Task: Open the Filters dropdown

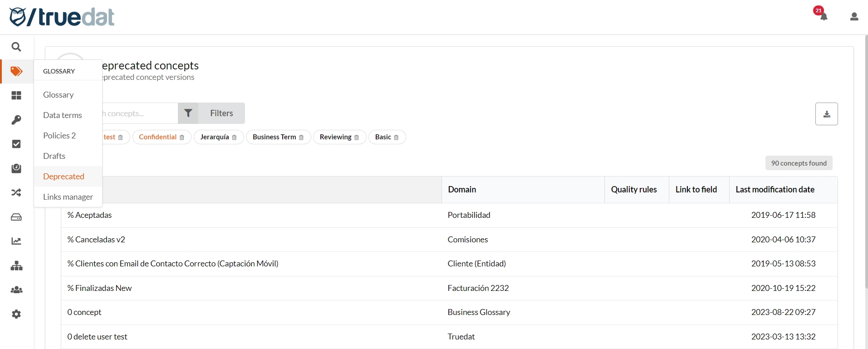Action: (x=211, y=113)
